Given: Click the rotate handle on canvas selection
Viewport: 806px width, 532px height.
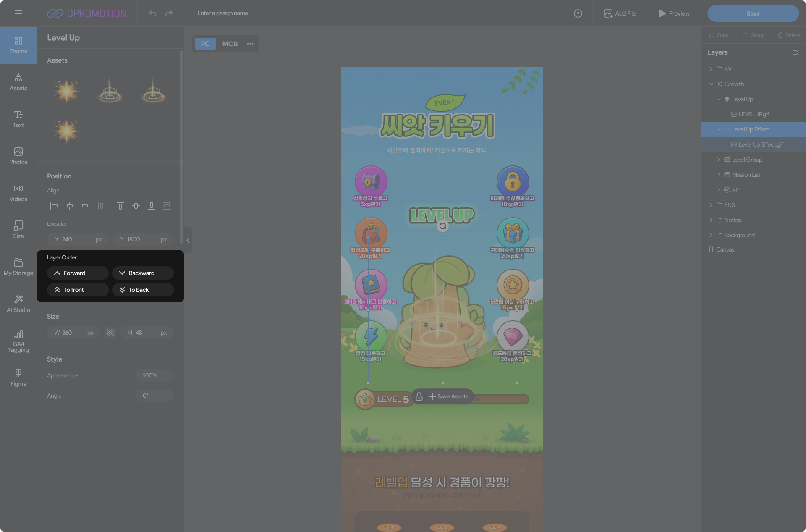Looking at the screenshot, I should [x=442, y=226].
